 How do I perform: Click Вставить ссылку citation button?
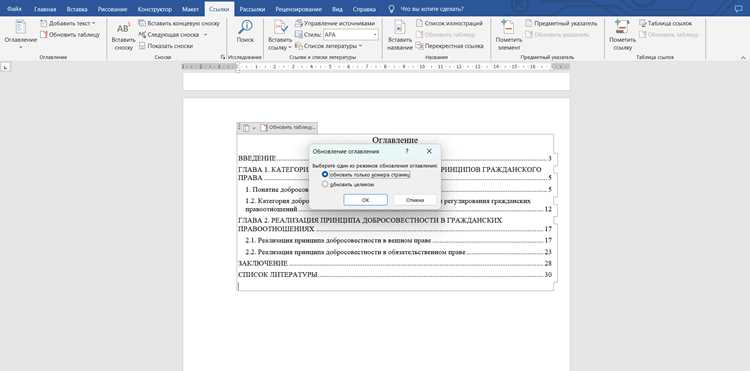(280, 36)
